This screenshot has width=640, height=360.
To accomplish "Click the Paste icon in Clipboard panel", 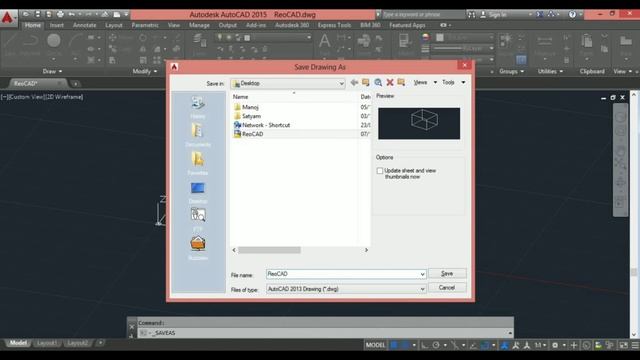I will point(587,41).
